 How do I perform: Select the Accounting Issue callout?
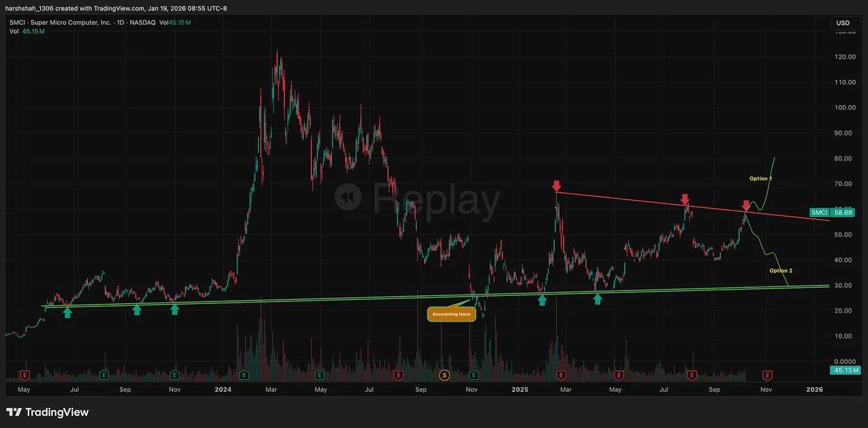coord(451,314)
